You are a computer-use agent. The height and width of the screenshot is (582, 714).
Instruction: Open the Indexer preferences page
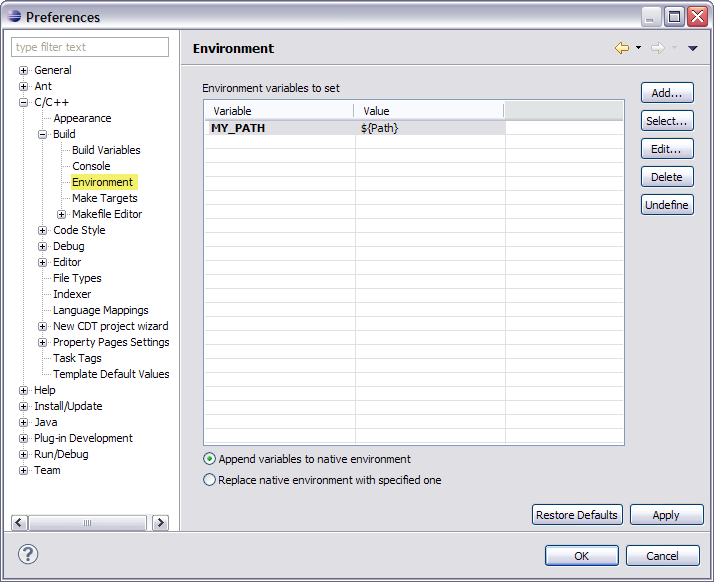tap(72, 294)
